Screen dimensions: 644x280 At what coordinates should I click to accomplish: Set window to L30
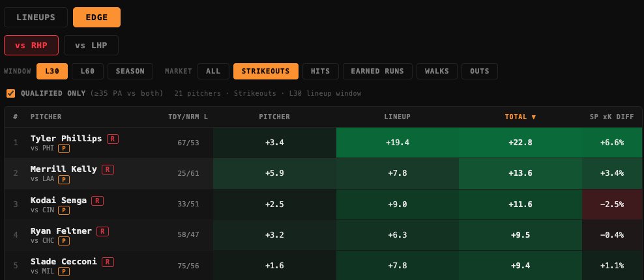[52, 71]
